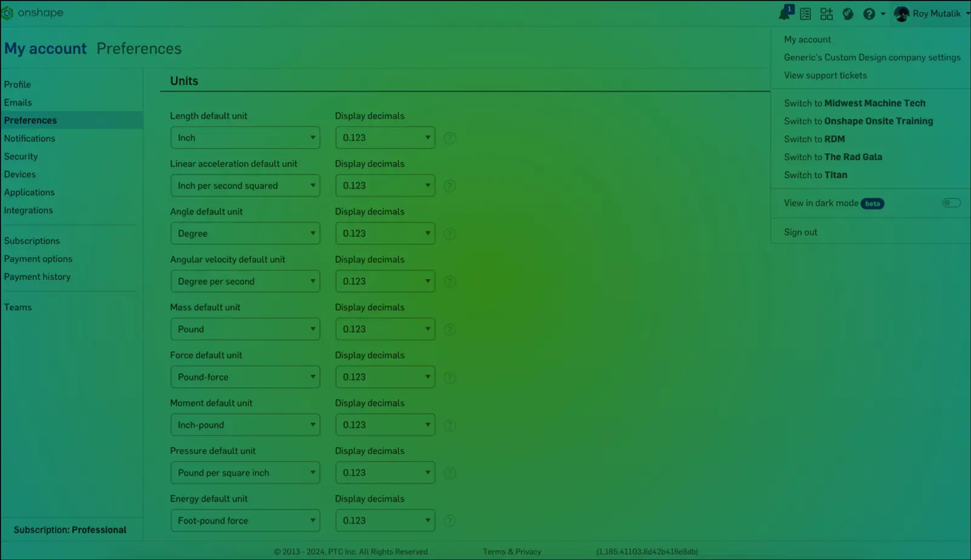Click the Onshape logo
The width and height of the screenshot is (971, 560).
[33, 13]
